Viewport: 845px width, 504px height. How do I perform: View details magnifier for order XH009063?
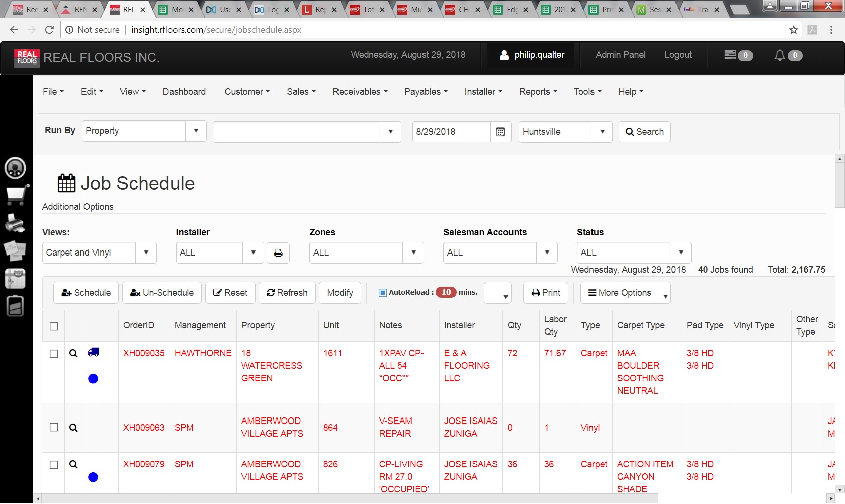[x=73, y=428]
